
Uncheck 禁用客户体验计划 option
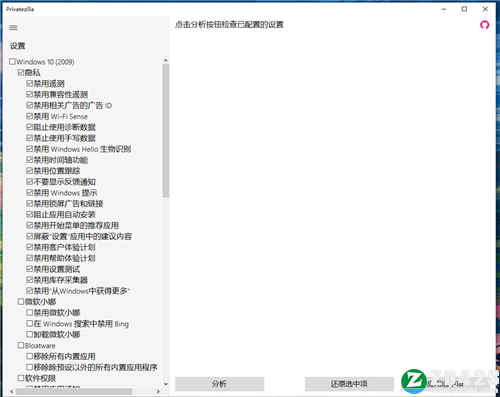29,247
